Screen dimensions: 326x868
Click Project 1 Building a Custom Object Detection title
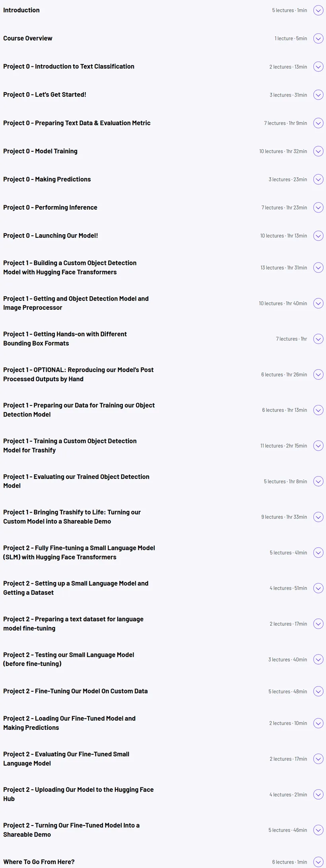pos(70,268)
